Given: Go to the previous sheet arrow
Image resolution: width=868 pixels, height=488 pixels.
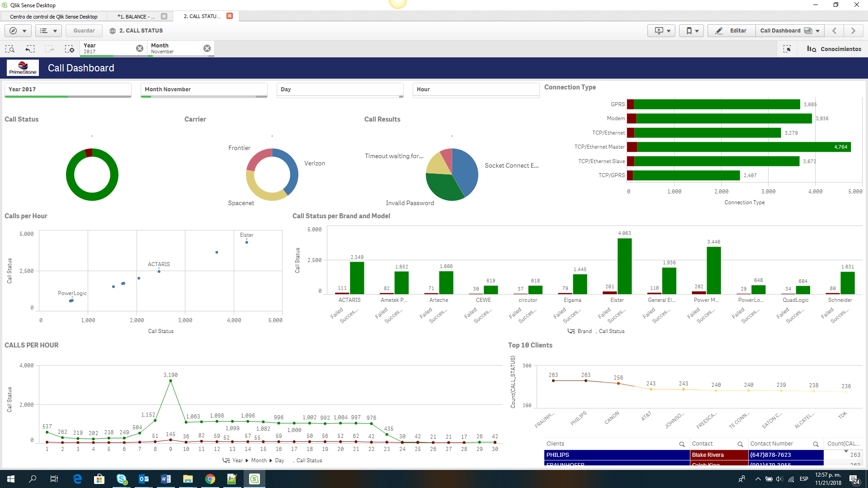Looking at the screenshot, I should 835,31.
